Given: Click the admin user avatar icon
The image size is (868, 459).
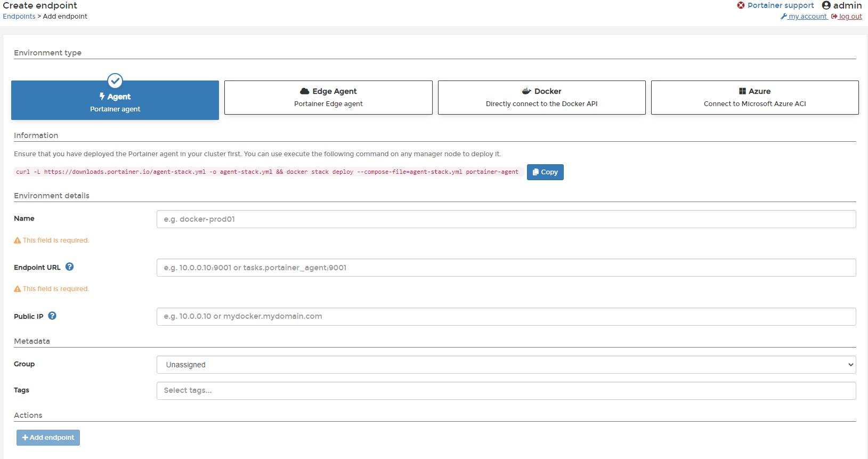Looking at the screenshot, I should tap(826, 5).
